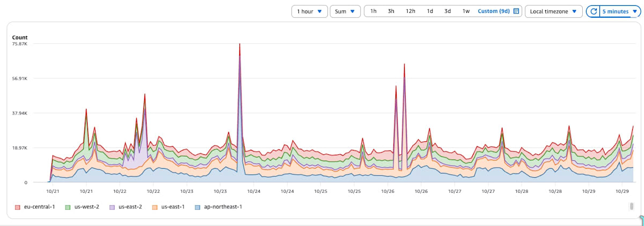644x226 pixels.
Task: Toggle the us-west-2 legend swatch
Action: [68, 207]
